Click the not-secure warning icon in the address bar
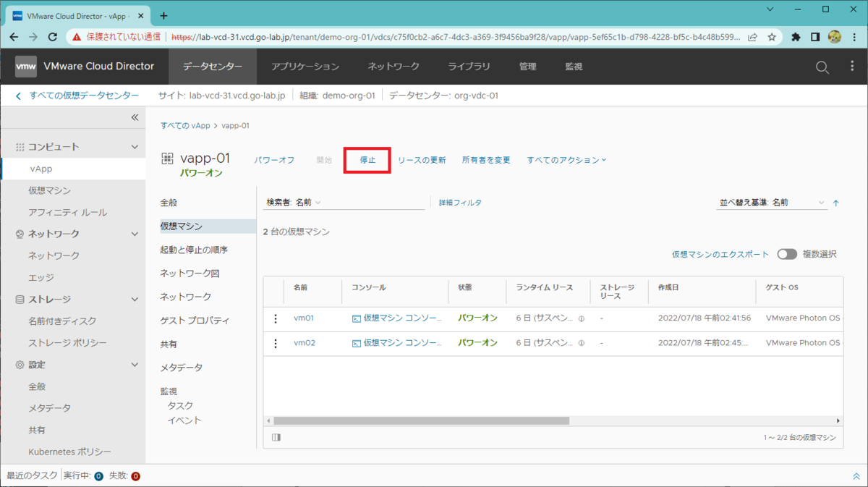 (76, 37)
